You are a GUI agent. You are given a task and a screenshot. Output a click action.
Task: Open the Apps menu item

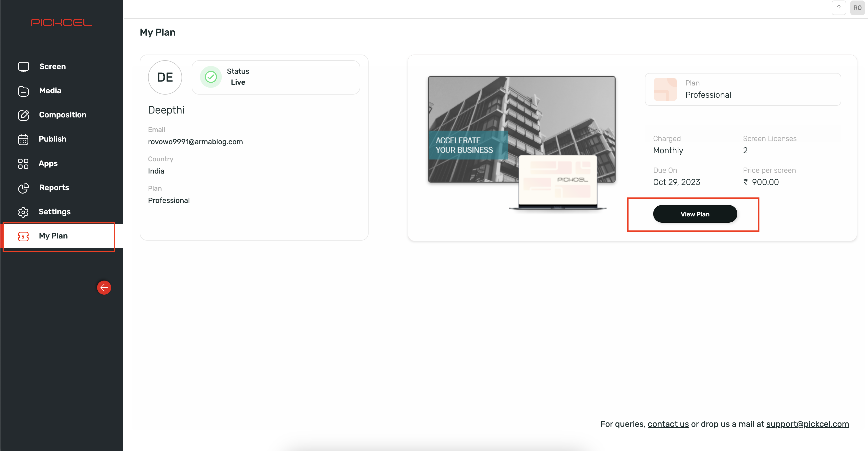62,163
